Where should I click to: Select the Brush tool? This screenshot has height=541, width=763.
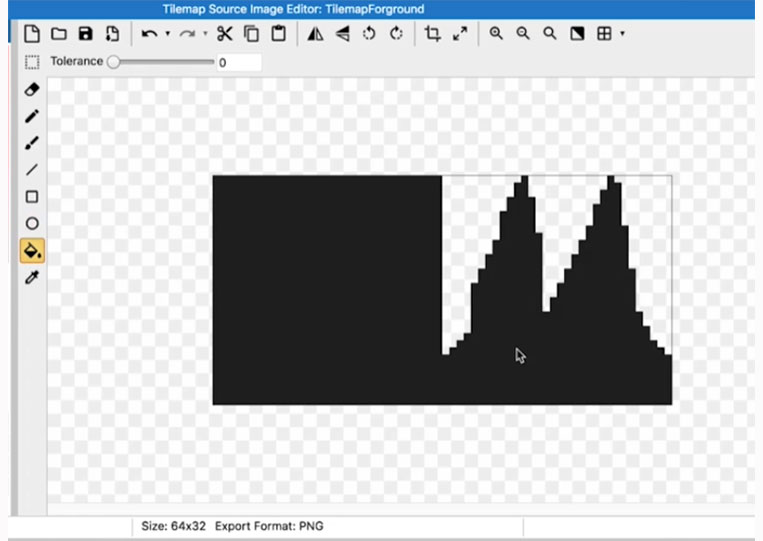pyautogui.click(x=32, y=143)
